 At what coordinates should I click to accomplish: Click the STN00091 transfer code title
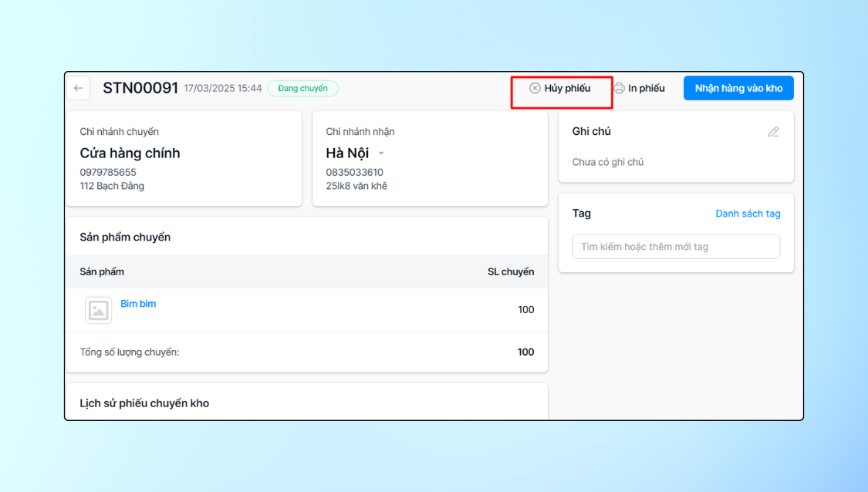click(x=140, y=89)
